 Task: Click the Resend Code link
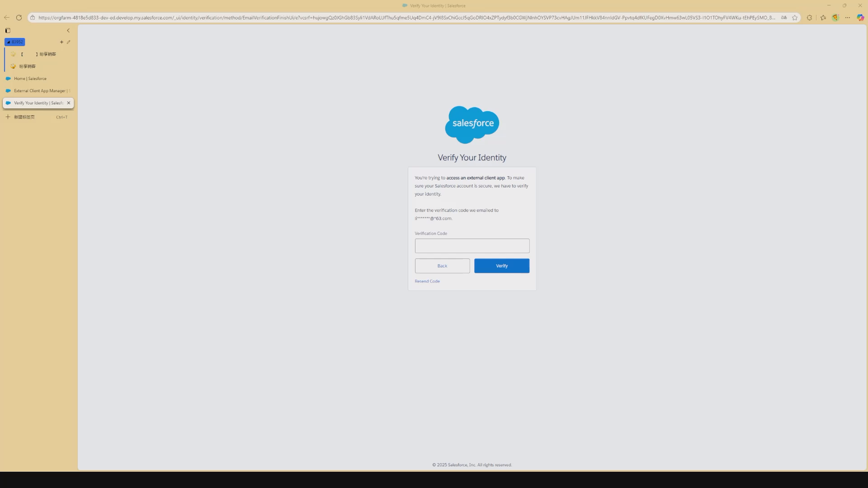(x=427, y=281)
